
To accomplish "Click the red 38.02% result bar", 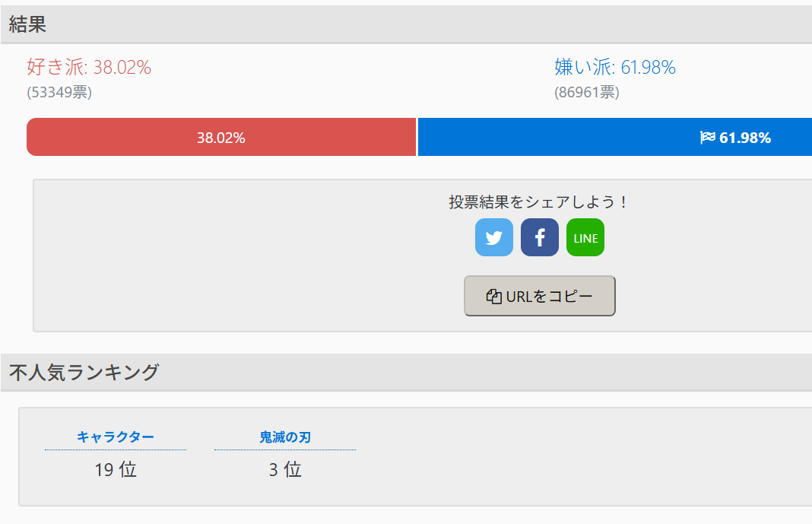I will click(221, 137).
